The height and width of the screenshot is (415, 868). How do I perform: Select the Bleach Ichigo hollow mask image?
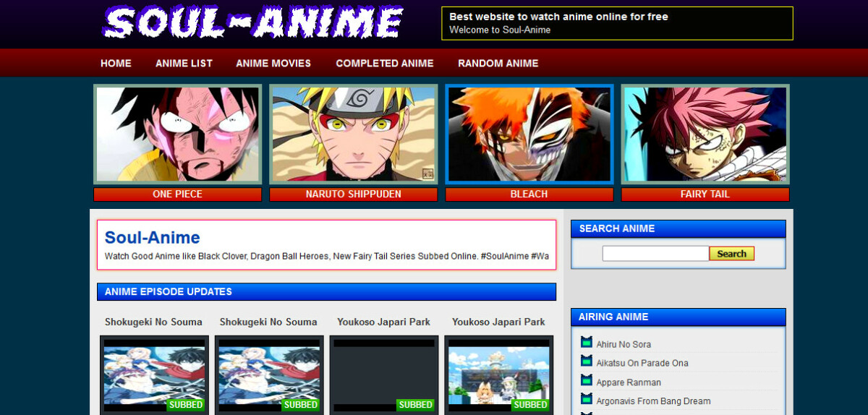(x=529, y=134)
